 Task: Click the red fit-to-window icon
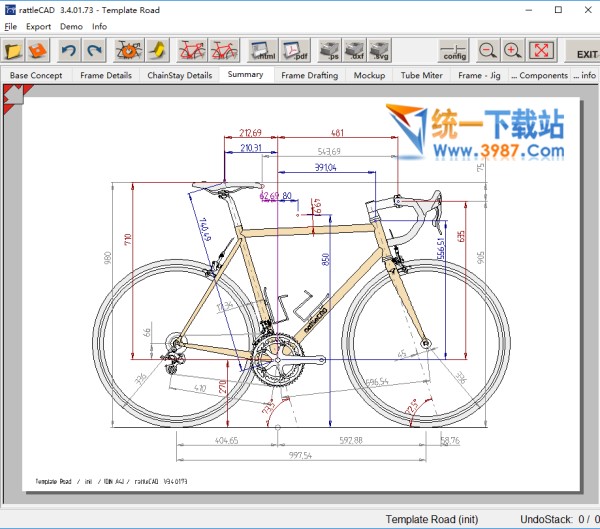[x=541, y=49]
